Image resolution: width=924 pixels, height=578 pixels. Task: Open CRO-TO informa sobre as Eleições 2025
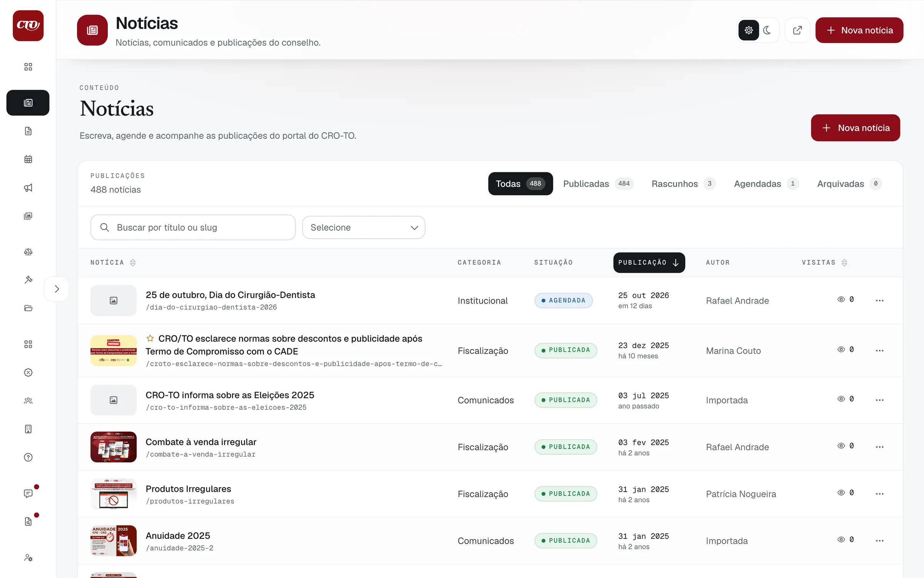(x=230, y=395)
